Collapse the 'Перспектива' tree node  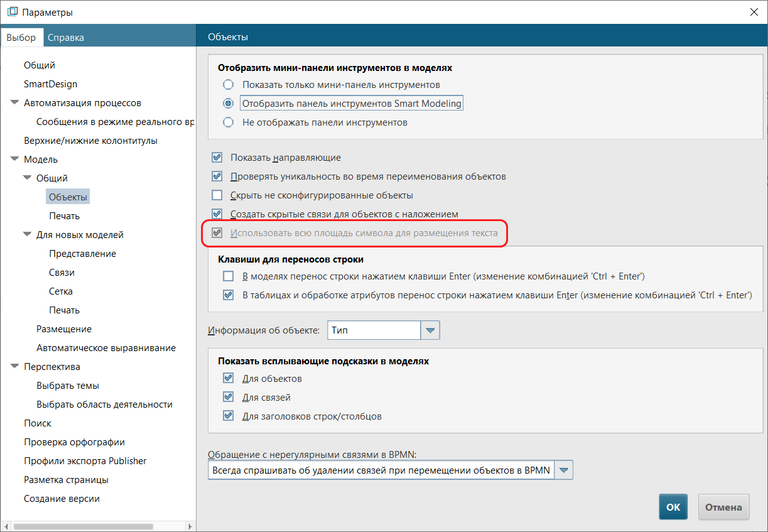pos(14,366)
